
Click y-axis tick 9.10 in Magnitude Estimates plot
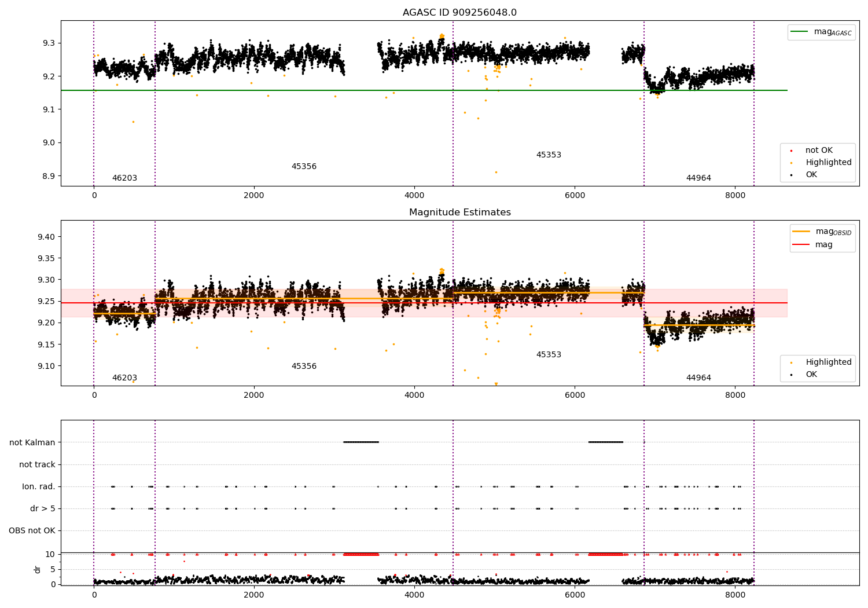[x=46, y=366]
